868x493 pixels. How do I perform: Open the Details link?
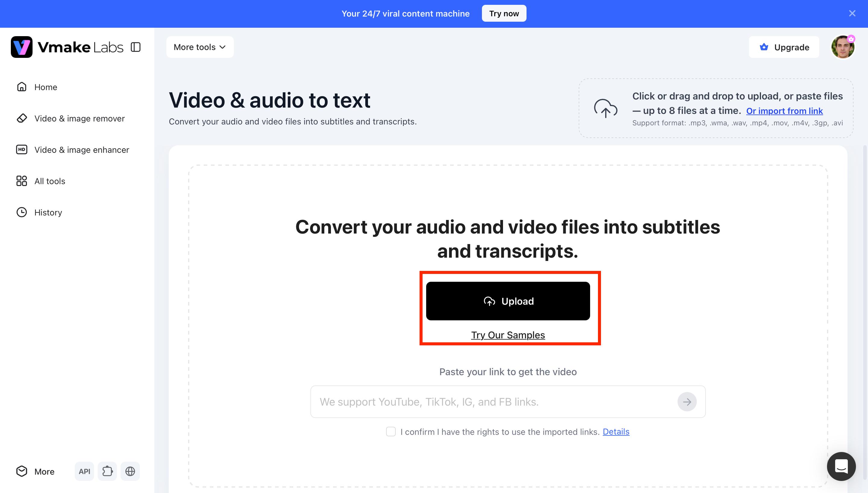coord(616,432)
